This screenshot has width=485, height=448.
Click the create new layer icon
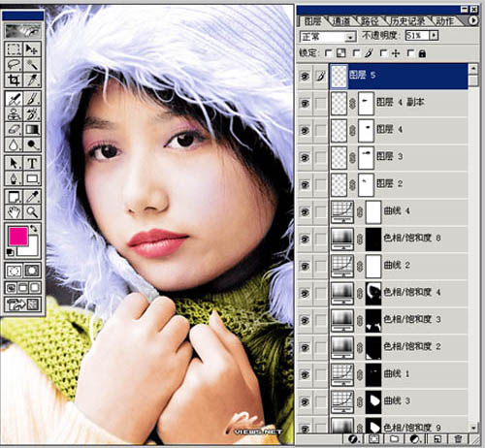point(437,439)
